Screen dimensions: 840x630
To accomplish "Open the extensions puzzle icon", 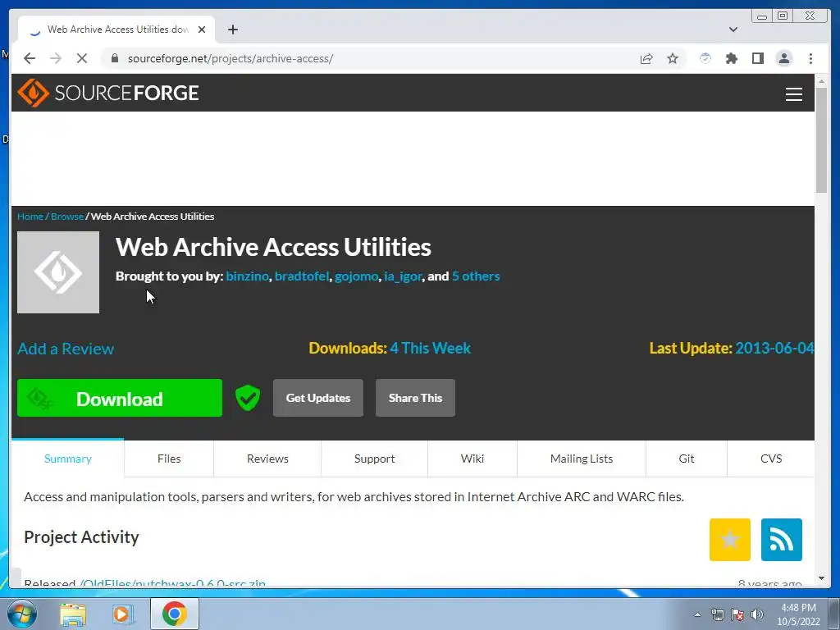I will tap(731, 58).
